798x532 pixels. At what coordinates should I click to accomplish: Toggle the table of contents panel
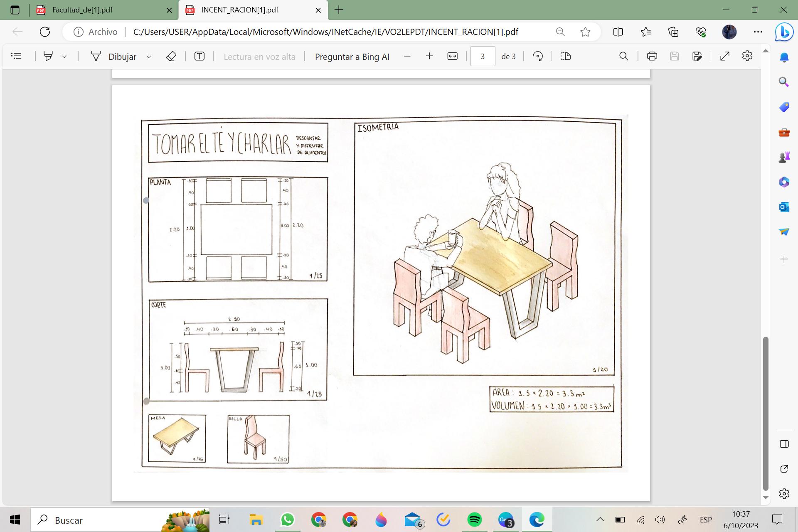[17, 56]
